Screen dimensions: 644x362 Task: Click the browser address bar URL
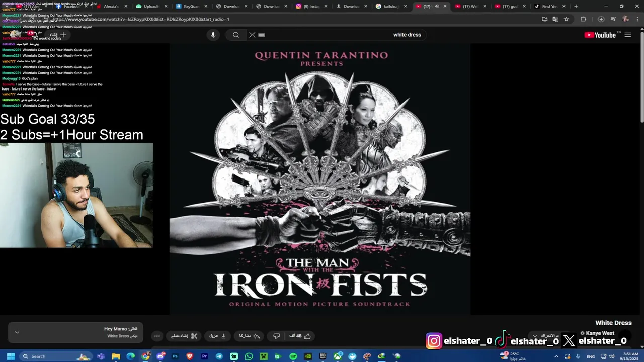141,19
